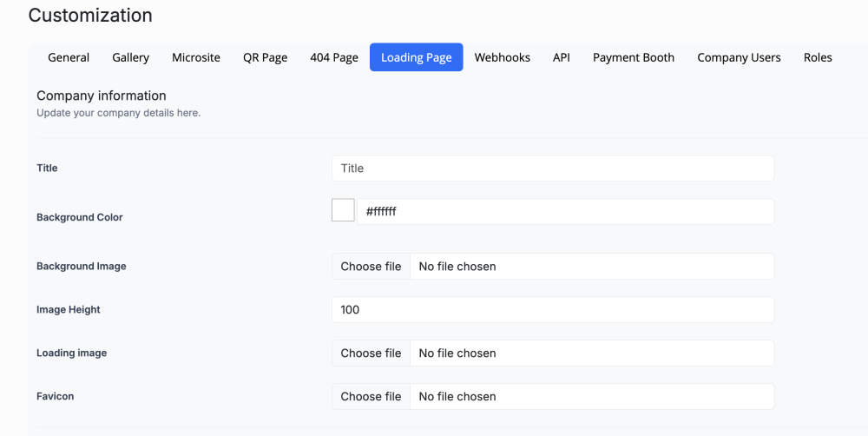This screenshot has height=436, width=868.
Task: Go to the QR Page tab
Action: tap(265, 57)
